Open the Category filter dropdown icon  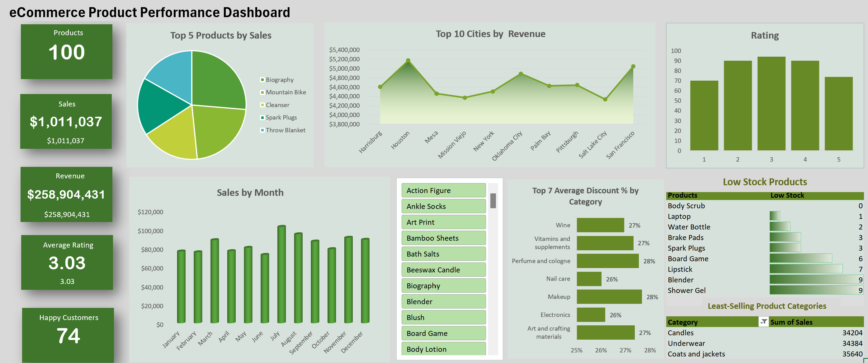(x=763, y=322)
